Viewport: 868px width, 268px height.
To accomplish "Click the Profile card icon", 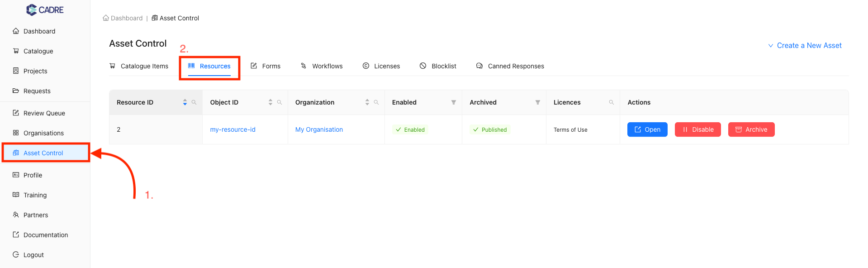I will click(16, 175).
